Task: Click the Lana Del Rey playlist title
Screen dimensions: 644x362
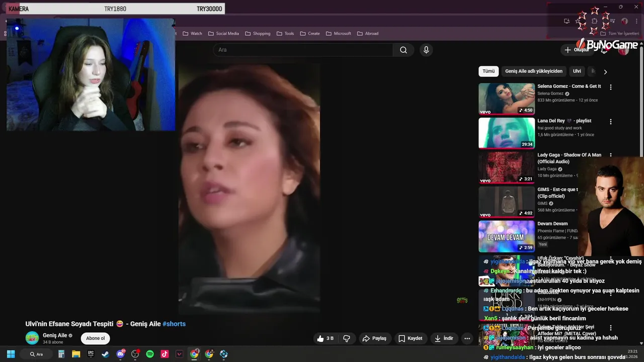Action: (564, 121)
